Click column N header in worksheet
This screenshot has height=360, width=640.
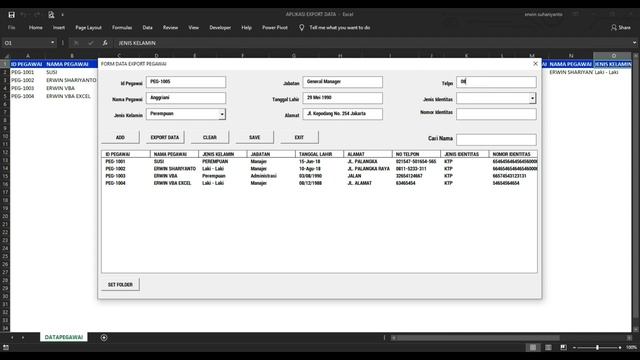[x=571, y=56]
